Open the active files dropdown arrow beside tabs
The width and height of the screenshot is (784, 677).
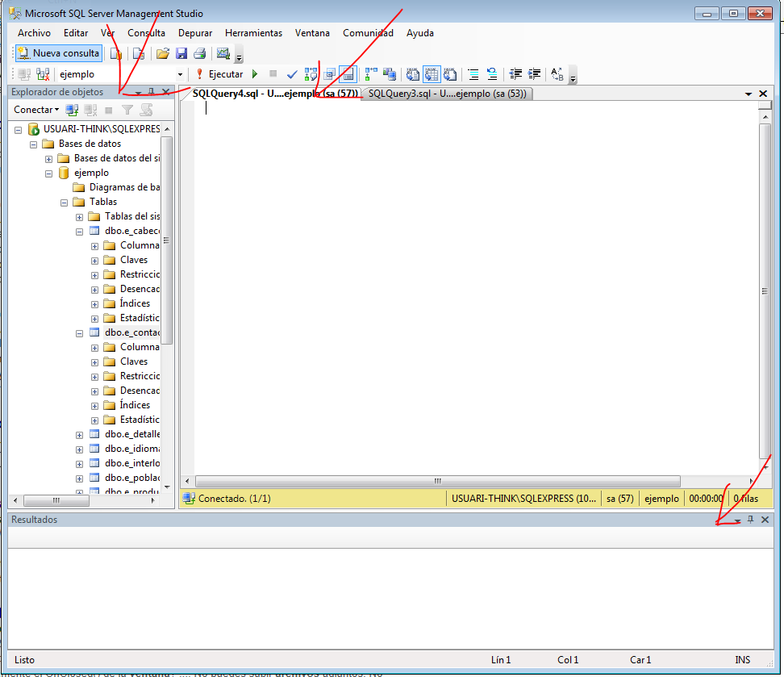coord(749,94)
